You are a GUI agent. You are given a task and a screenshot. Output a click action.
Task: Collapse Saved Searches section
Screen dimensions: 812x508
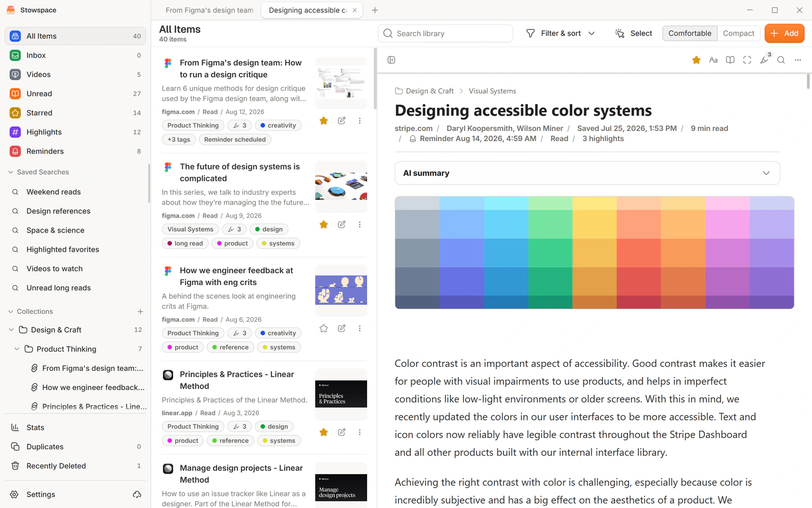(38, 172)
